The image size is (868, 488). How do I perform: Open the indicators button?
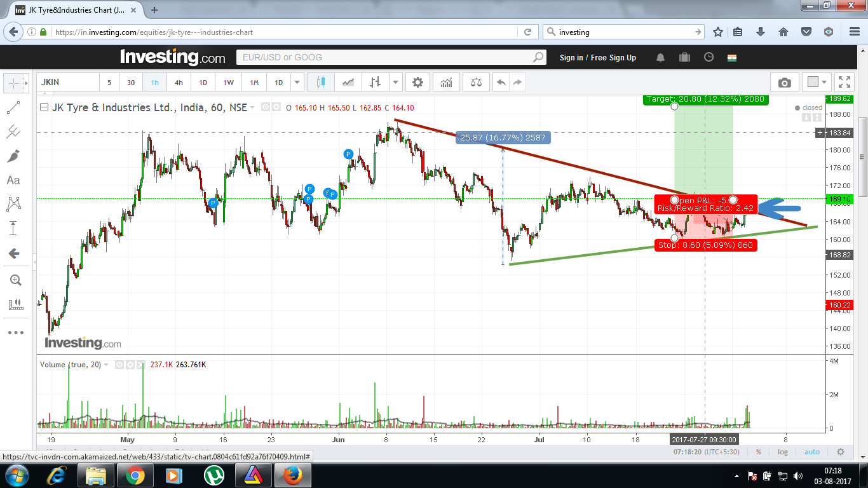pos(447,83)
